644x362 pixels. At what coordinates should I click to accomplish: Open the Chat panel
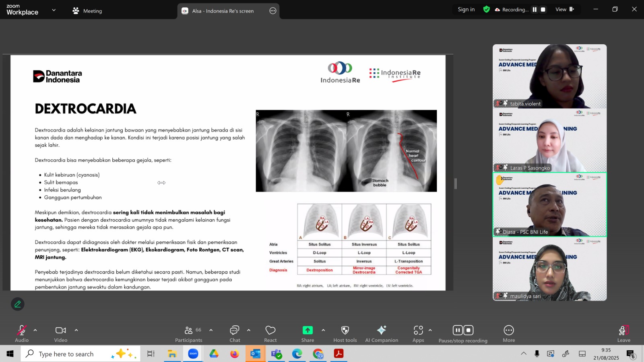pos(235,333)
